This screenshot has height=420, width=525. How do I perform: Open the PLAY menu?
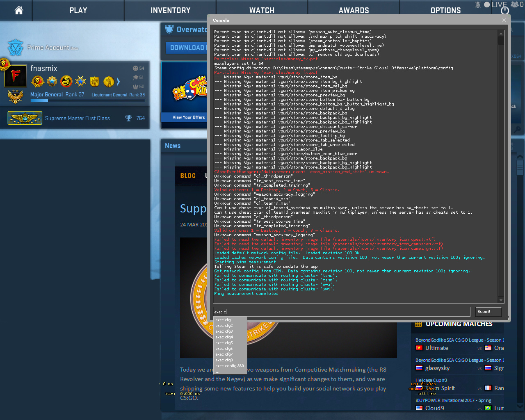pos(78,10)
